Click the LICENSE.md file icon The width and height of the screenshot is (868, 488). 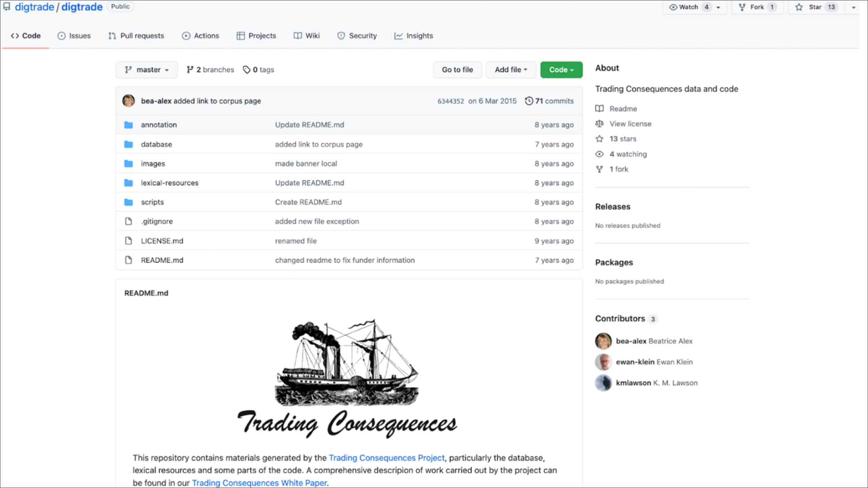click(x=128, y=241)
